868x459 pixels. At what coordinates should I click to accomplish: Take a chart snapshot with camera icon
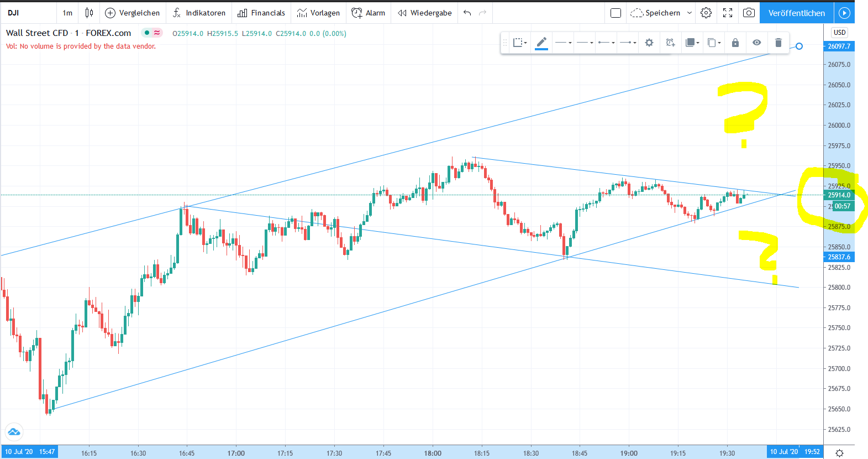click(x=749, y=13)
